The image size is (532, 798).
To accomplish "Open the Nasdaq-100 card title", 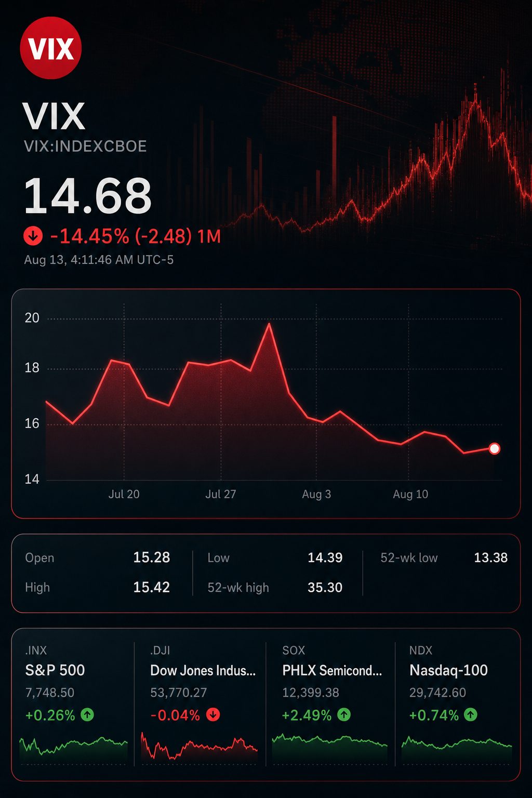I will click(448, 670).
